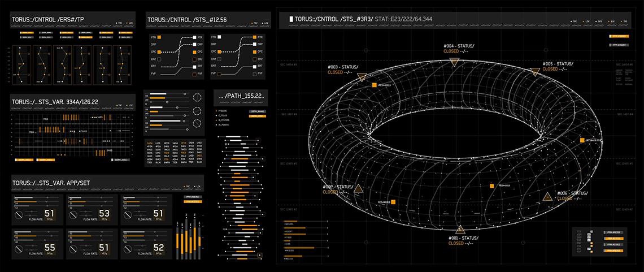
Task: Click the #005 status triangle marker
Action: (534, 71)
